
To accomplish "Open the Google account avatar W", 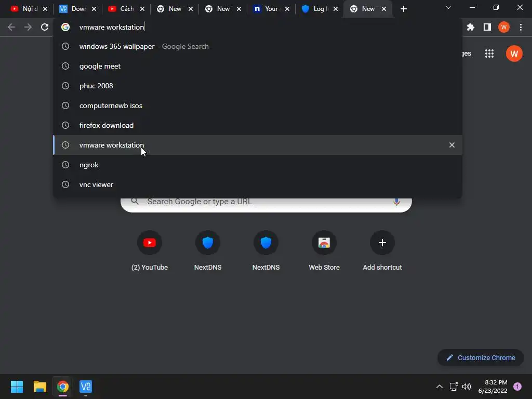I will (x=514, y=54).
